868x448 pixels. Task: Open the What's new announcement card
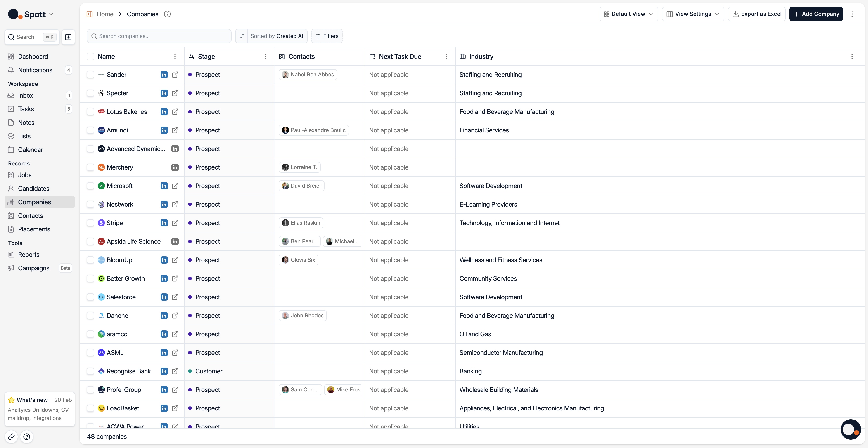tap(40, 409)
